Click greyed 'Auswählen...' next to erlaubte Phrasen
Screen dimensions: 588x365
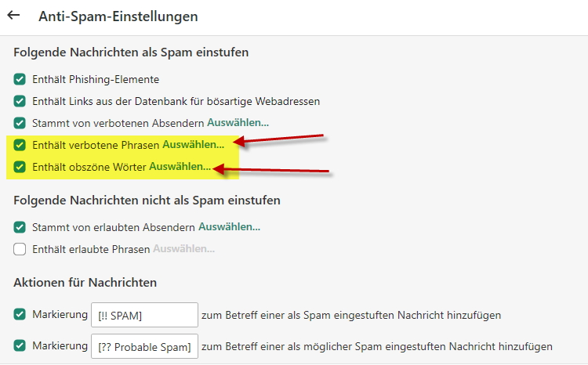(183, 249)
